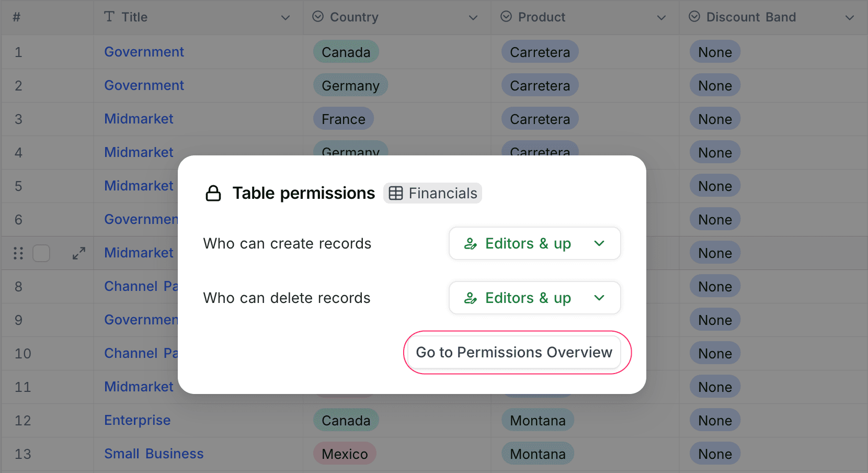Image resolution: width=868 pixels, height=473 pixels.
Task: Select the checkbox on the Midmarket row
Action: (x=41, y=253)
